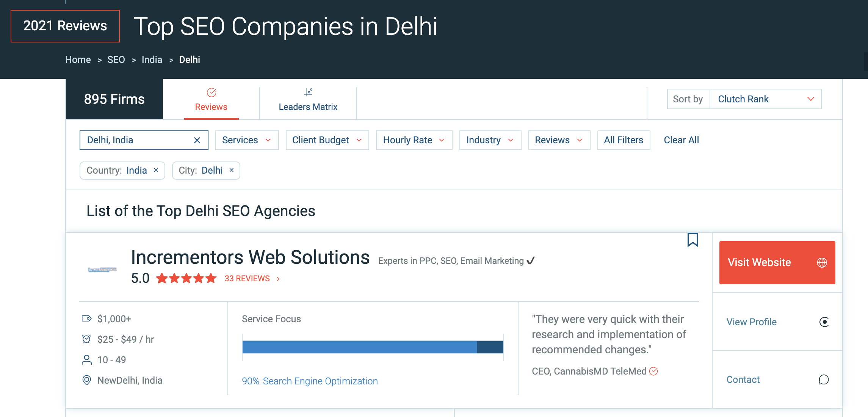This screenshot has width=868, height=417.
Task: Click the 5.0 rating score
Action: tap(140, 278)
